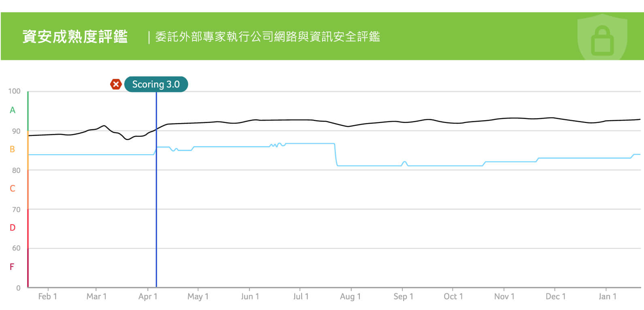Click the red X hexagon icon

(x=116, y=84)
